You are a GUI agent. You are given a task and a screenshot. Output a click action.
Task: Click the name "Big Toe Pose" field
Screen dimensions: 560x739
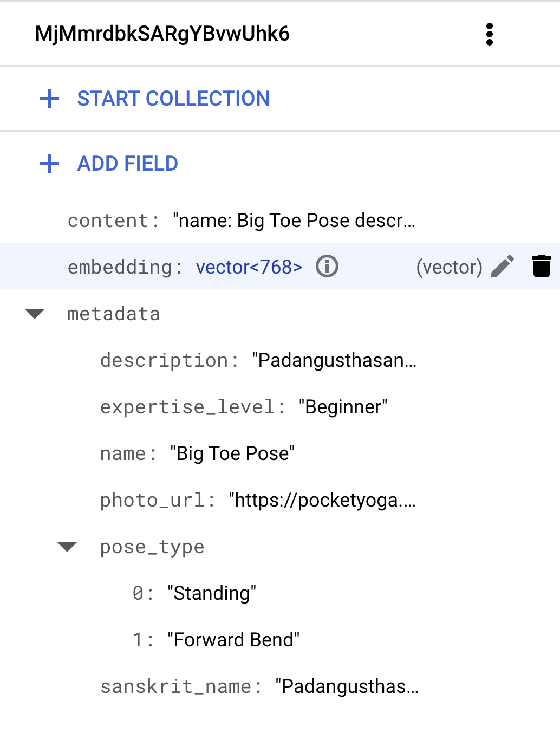(232, 453)
